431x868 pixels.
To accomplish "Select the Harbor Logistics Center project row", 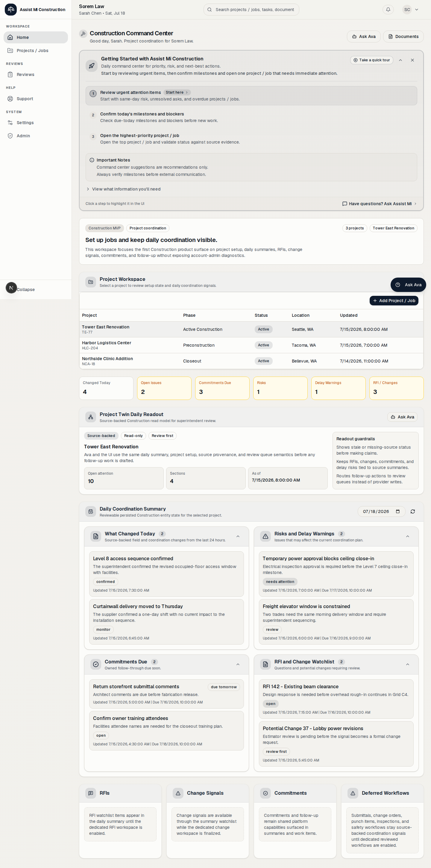I will [251, 345].
